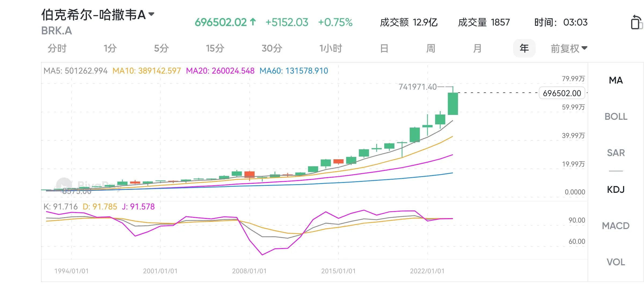The image size is (644, 290).
Task: Open the 前复权 adjustment dropdown
Action: pyautogui.click(x=569, y=49)
